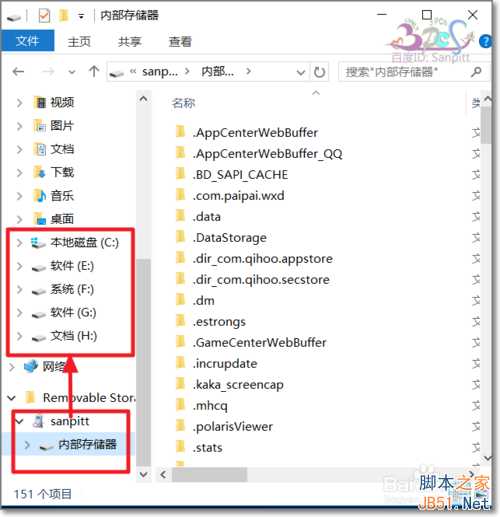Screen dimensions: 500x517
Task: Click the New Folder quick access icon
Action: (63, 15)
